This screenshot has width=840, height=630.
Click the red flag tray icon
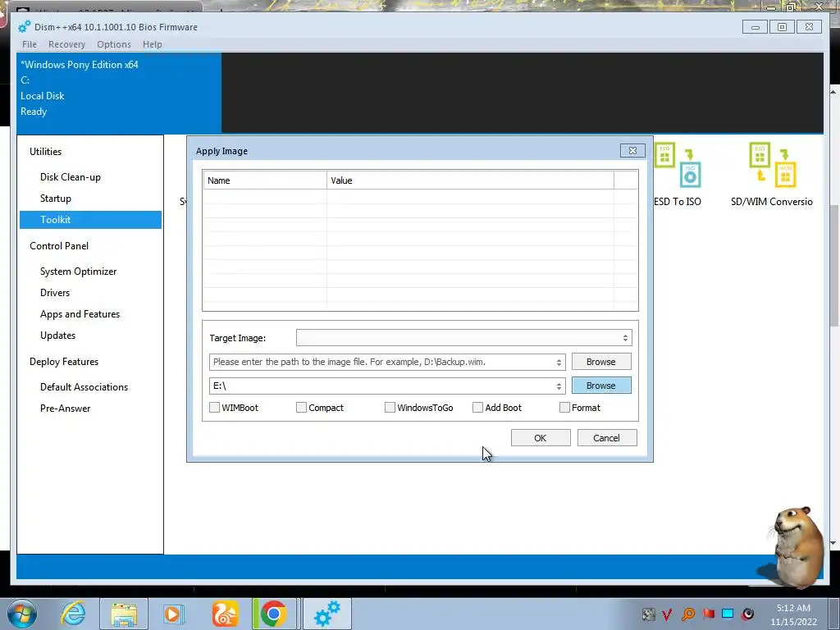coord(709,614)
